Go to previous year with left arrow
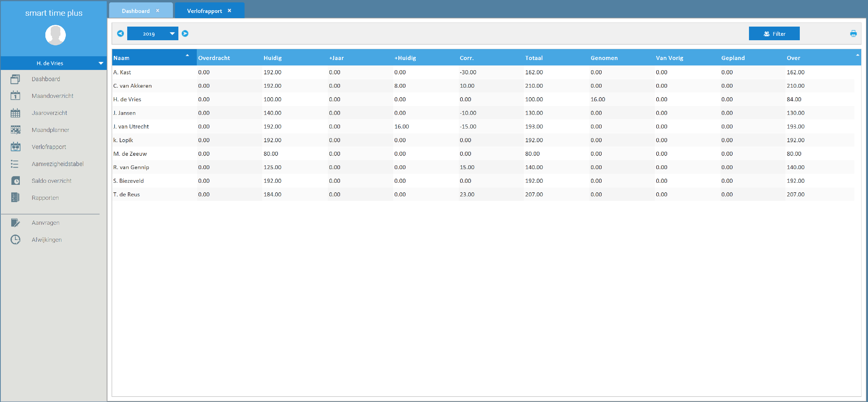 pos(120,33)
